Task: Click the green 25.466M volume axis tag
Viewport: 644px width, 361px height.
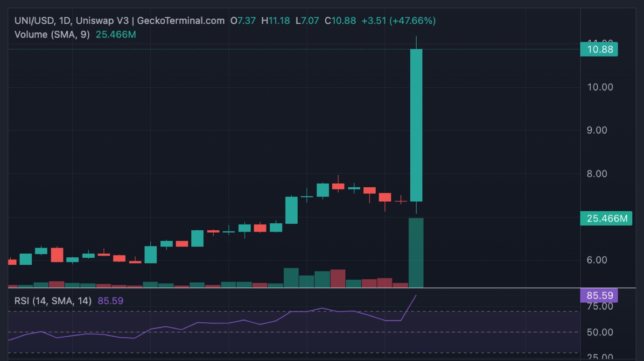Action: (606, 218)
